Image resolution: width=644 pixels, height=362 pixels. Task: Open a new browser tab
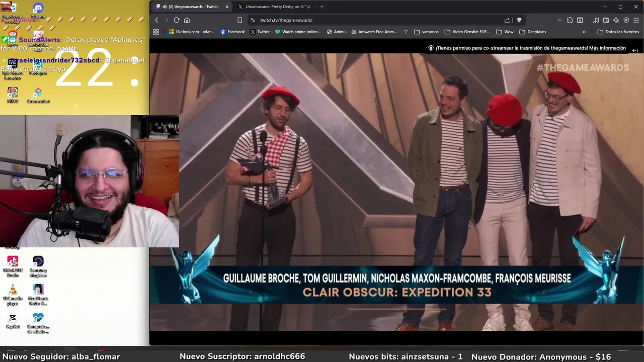point(322,7)
